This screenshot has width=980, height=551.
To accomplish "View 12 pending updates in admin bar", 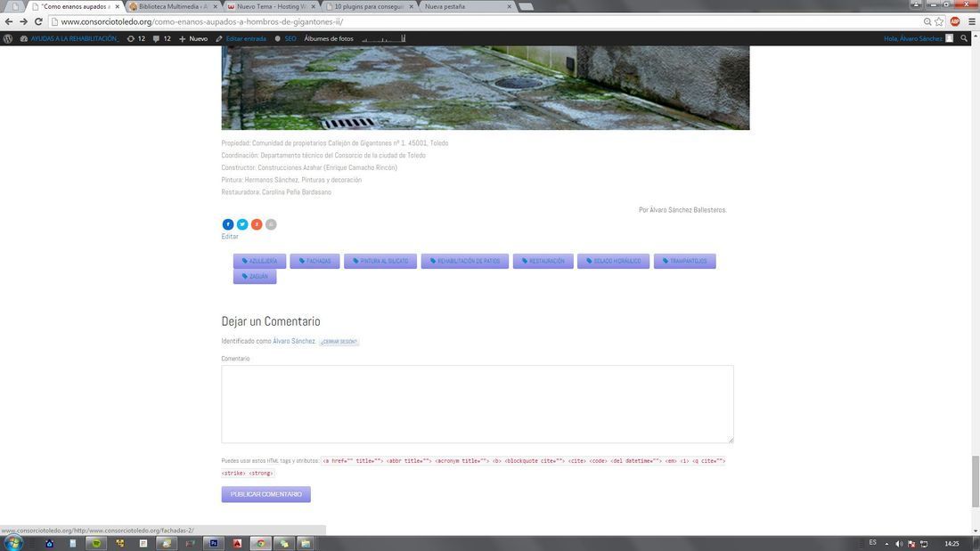I will point(135,39).
